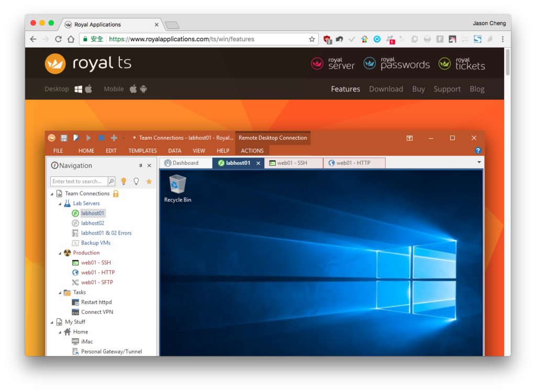This screenshot has width=536, height=392.
Task: Toggle the filled lightbulb filter in Navigation
Action: [x=124, y=182]
